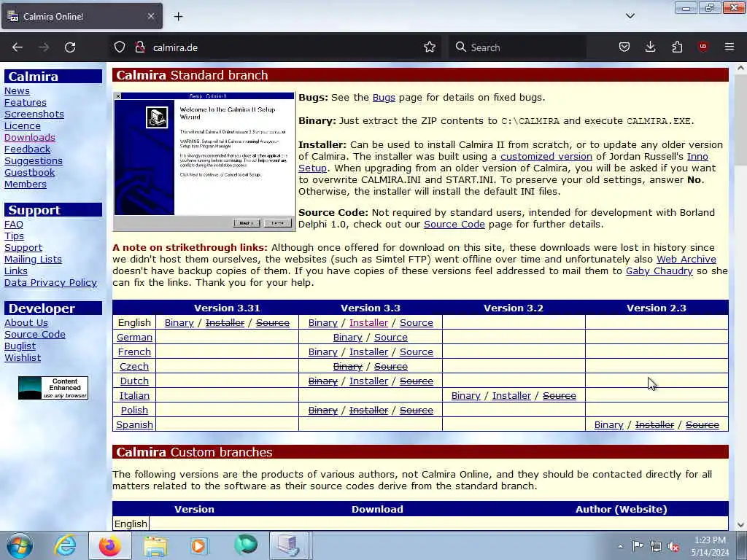Open the About Us developer link
This screenshot has width=747, height=560.
[x=26, y=323]
